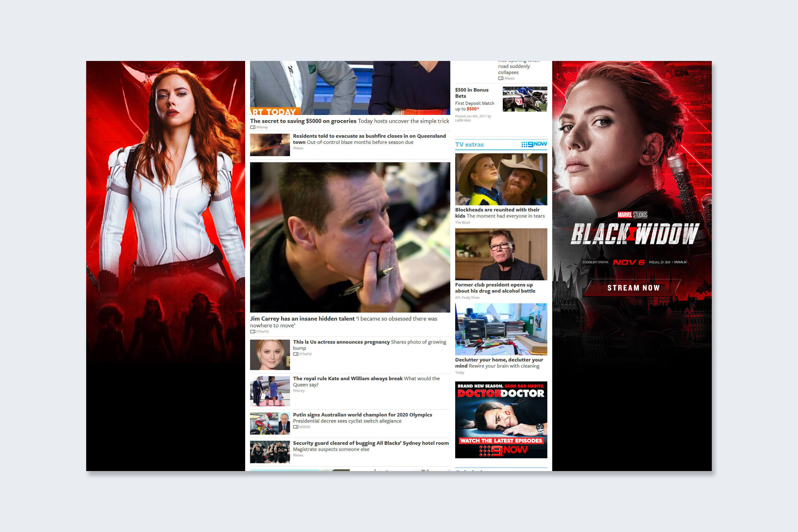Click the royal family thumbnail image
Screen dimensions: 798x532
click(270, 391)
